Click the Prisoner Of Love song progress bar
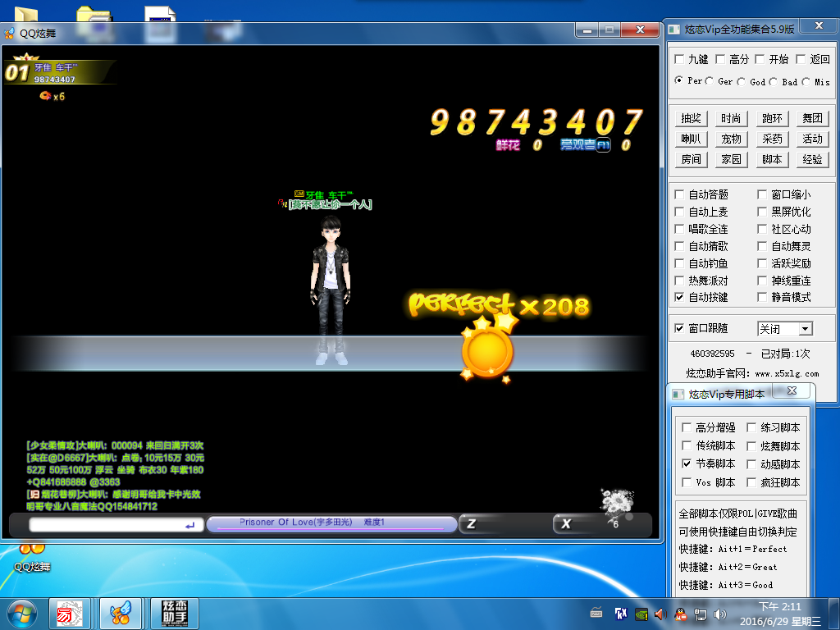 click(331, 524)
